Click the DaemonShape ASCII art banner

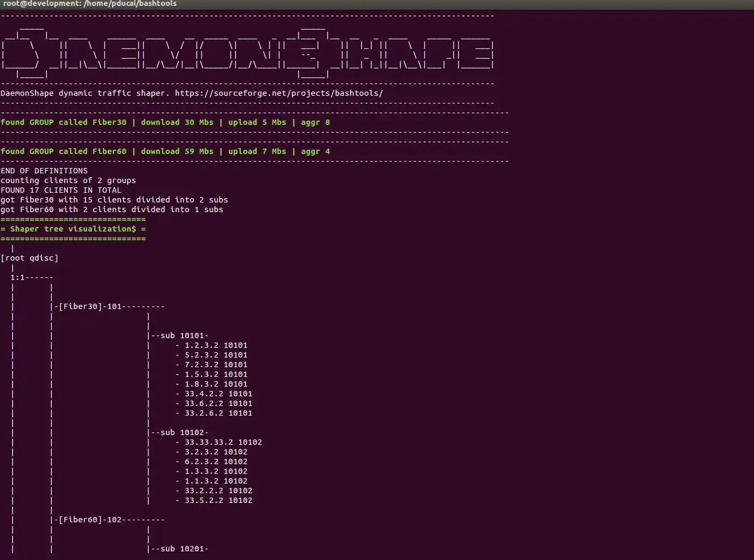pyautogui.click(x=247, y=52)
